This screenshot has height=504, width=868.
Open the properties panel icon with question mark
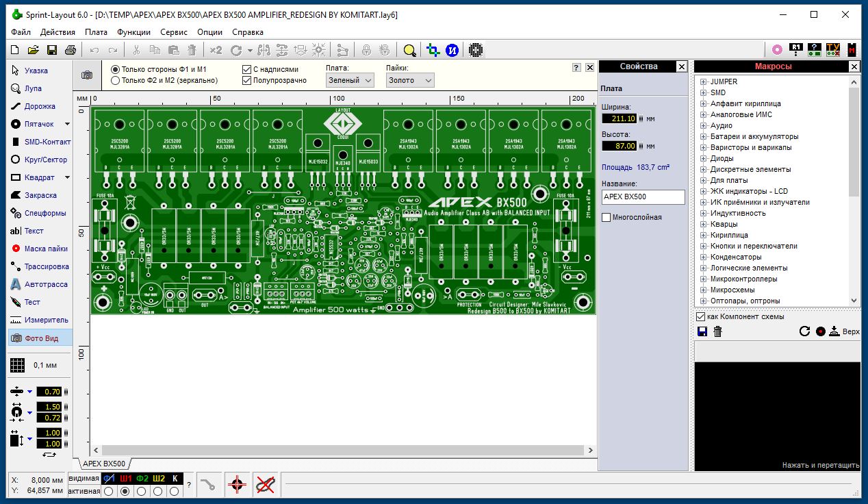pos(814,50)
